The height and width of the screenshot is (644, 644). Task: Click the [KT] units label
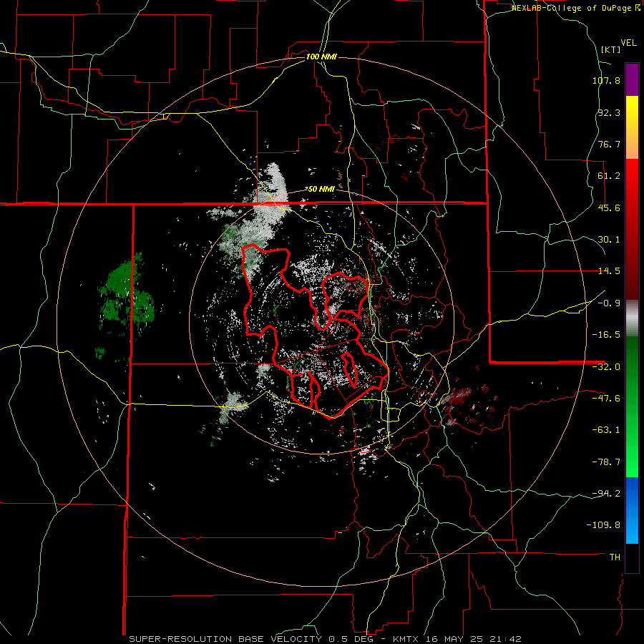pyautogui.click(x=611, y=49)
